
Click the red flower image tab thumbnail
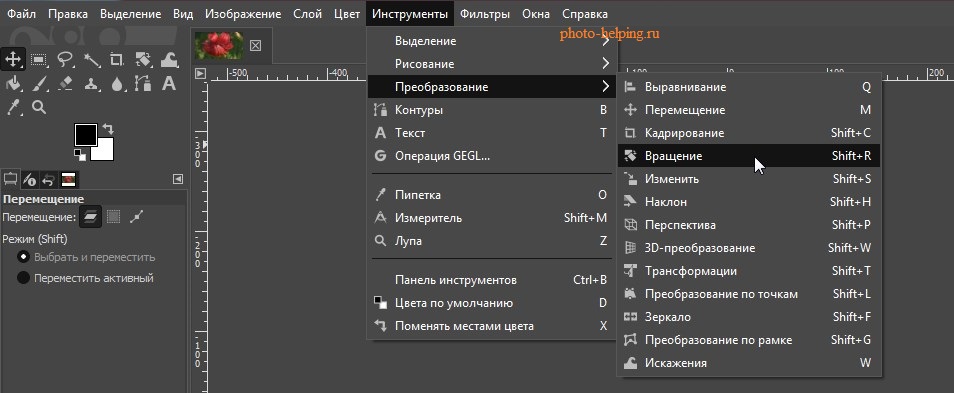pyautogui.click(x=219, y=45)
